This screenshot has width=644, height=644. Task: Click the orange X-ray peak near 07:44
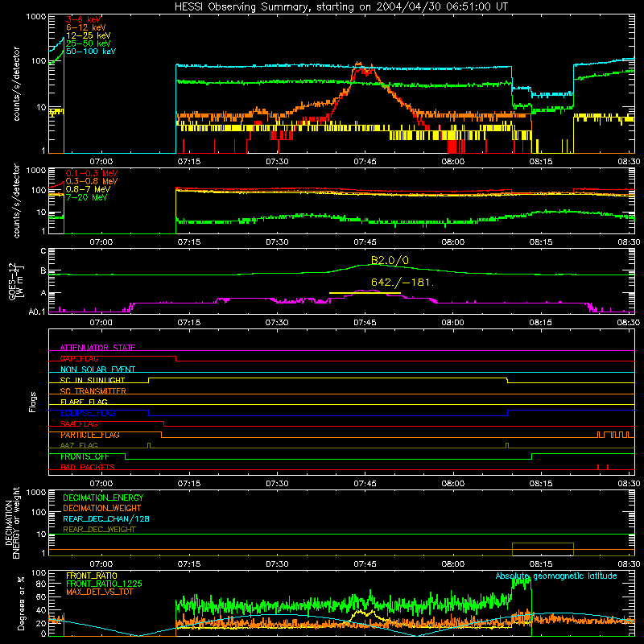pyautogui.click(x=359, y=64)
